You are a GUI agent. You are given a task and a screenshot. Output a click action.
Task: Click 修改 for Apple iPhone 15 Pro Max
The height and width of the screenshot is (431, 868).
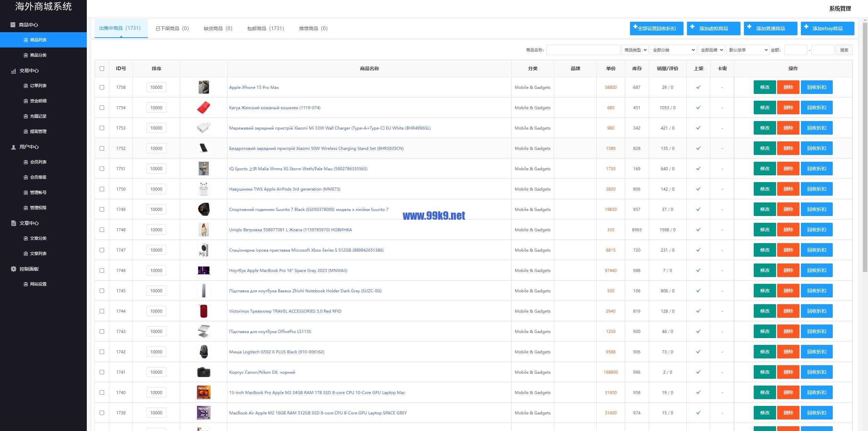[765, 87]
